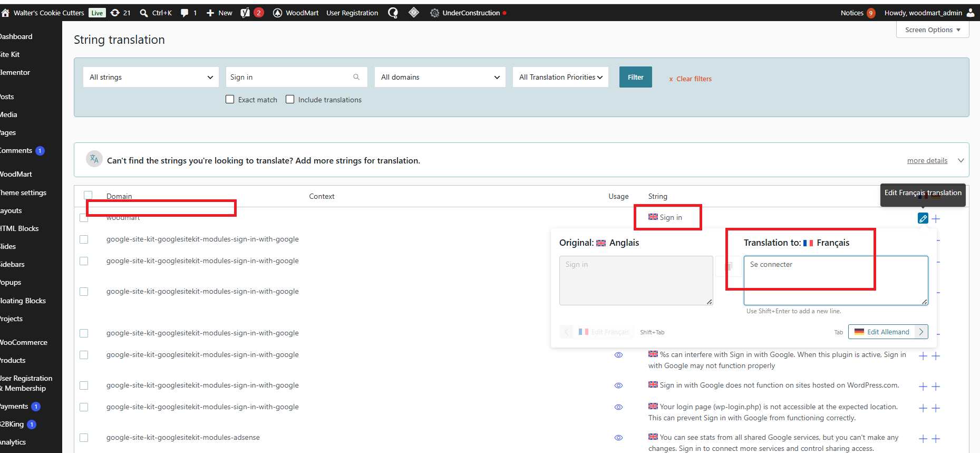Click first plus on 'does not function on sites' row
The image size is (980, 453).
coord(923,387)
